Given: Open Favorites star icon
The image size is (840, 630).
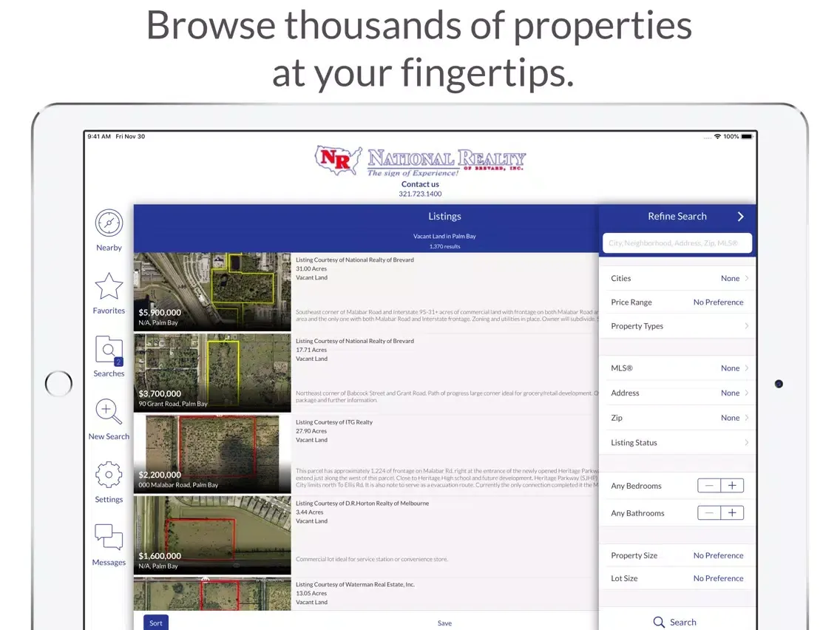Looking at the screenshot, I should point(109,285).
